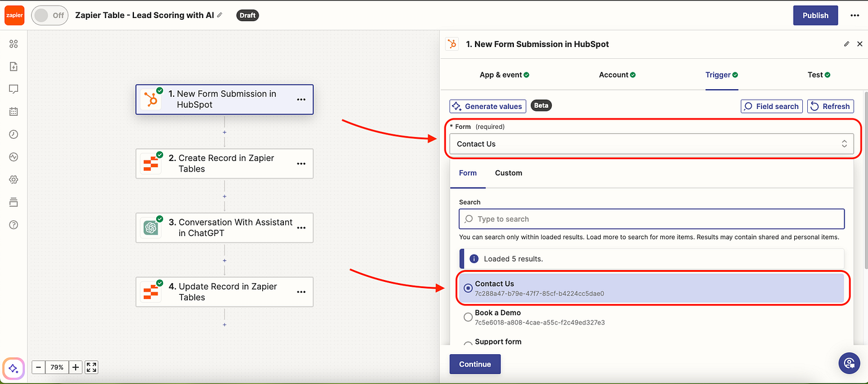Open the support chat bubble icon

(849, 363)
